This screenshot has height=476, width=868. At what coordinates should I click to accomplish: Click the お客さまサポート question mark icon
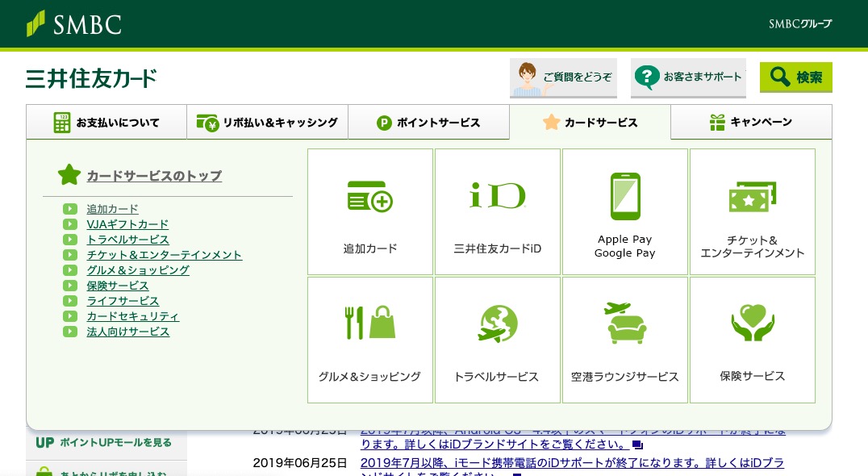647,77
